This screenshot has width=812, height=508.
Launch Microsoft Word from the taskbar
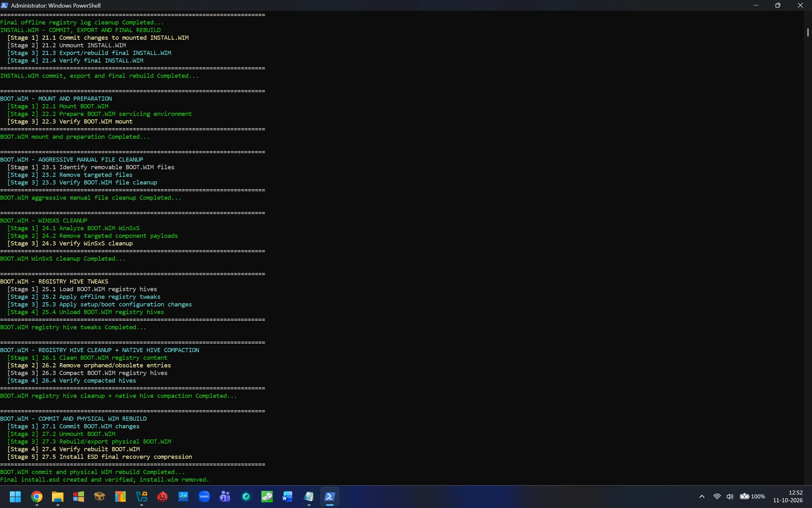(x=288, y=496)
